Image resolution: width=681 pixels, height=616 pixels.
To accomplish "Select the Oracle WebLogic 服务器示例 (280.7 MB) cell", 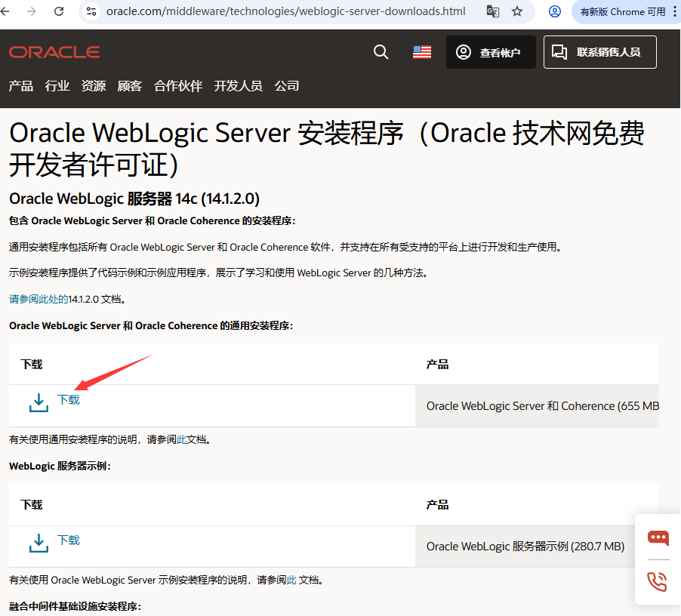I will pyautogui.click(x=537, y=546).
